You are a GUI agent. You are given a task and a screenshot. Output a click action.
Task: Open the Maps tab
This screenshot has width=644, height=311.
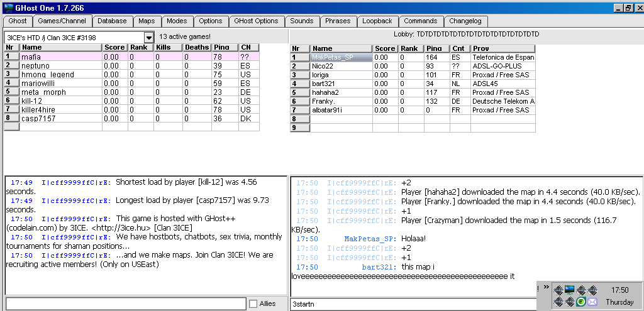(x=147, y=21)
